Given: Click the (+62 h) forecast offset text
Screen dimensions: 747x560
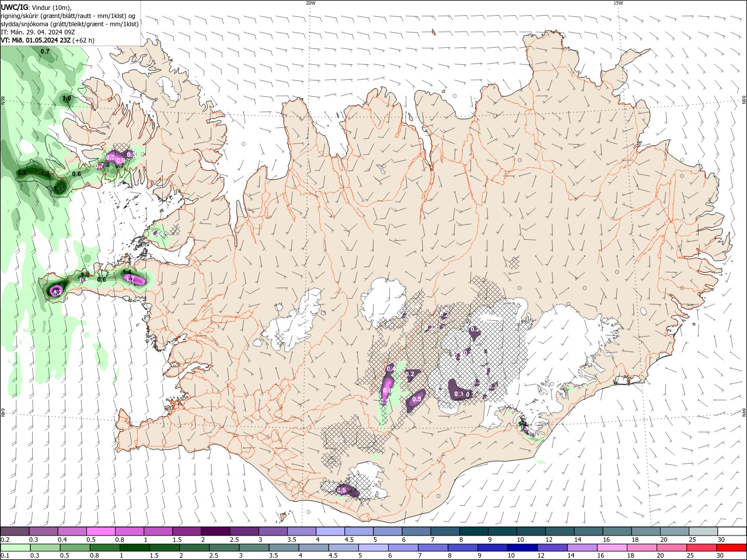Looking at the screenshot, I should tap(83, 40).
